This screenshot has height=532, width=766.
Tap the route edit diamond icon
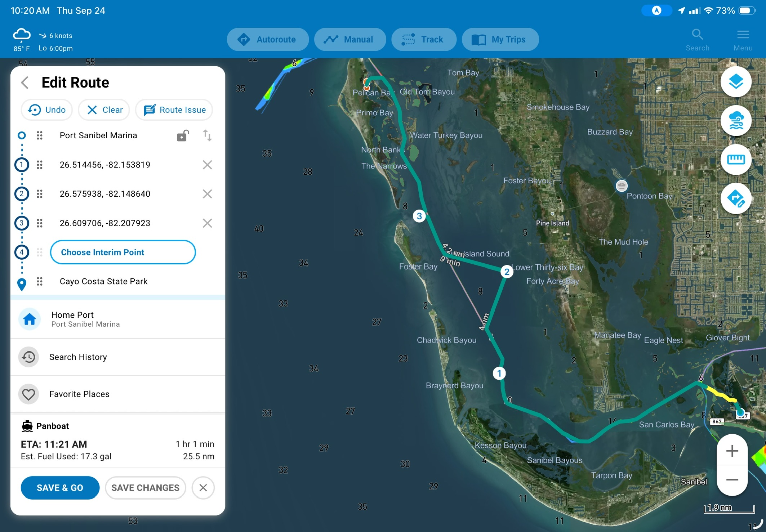pyautogui.click(x=736, y=198)
